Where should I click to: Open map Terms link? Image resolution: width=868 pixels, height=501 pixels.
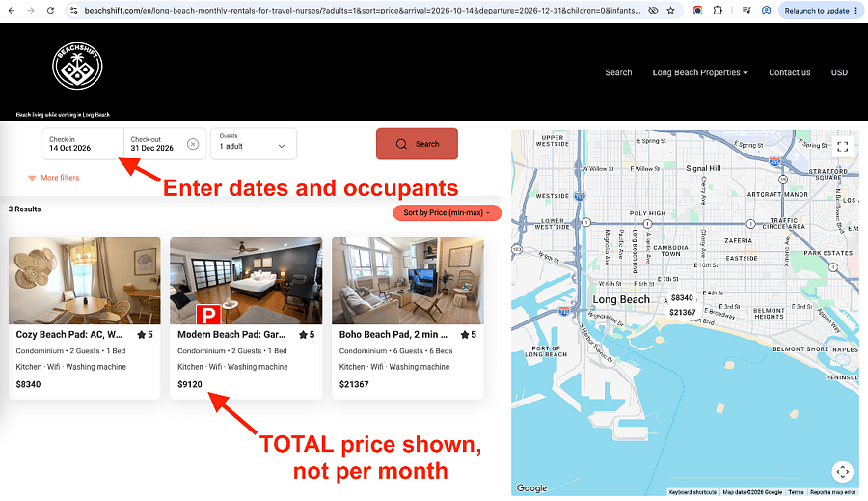tap(796, 492)
